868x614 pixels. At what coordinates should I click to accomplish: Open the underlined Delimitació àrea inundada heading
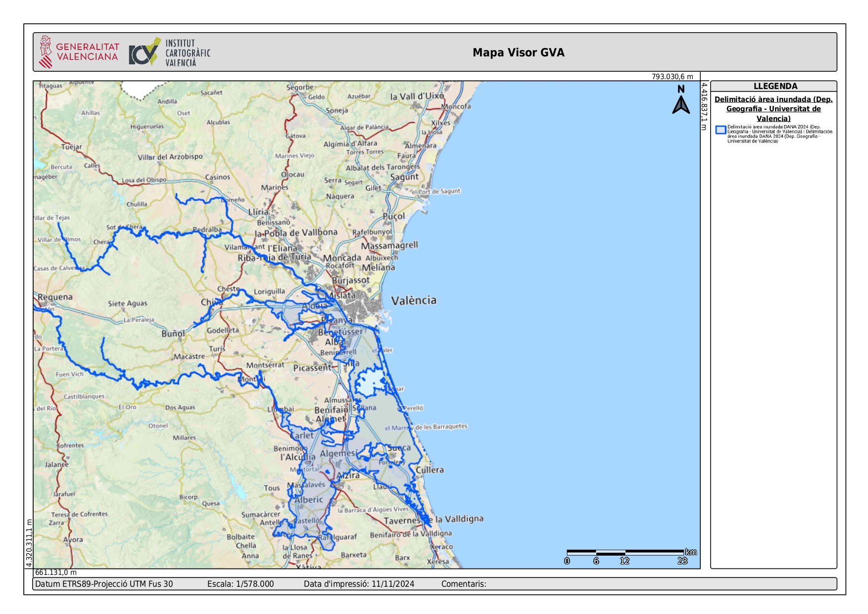click(x=773, y=109)
